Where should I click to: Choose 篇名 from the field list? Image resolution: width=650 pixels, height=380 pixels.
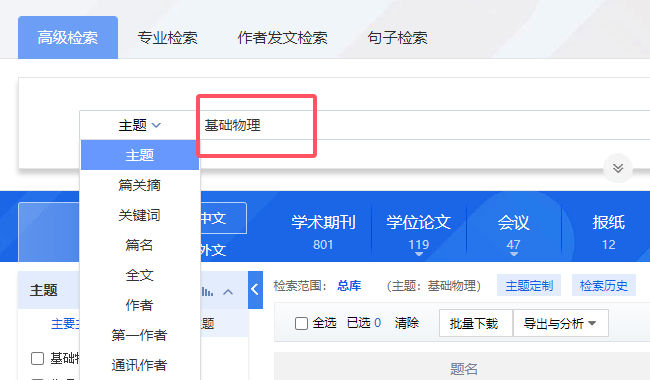pyautogui.click(x=140, y=245)
